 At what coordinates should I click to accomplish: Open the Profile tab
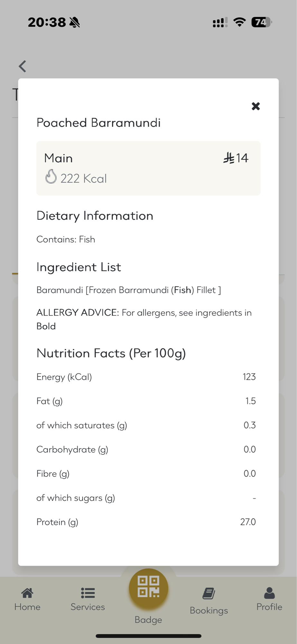pyautogui.click(x=269, y=599)
